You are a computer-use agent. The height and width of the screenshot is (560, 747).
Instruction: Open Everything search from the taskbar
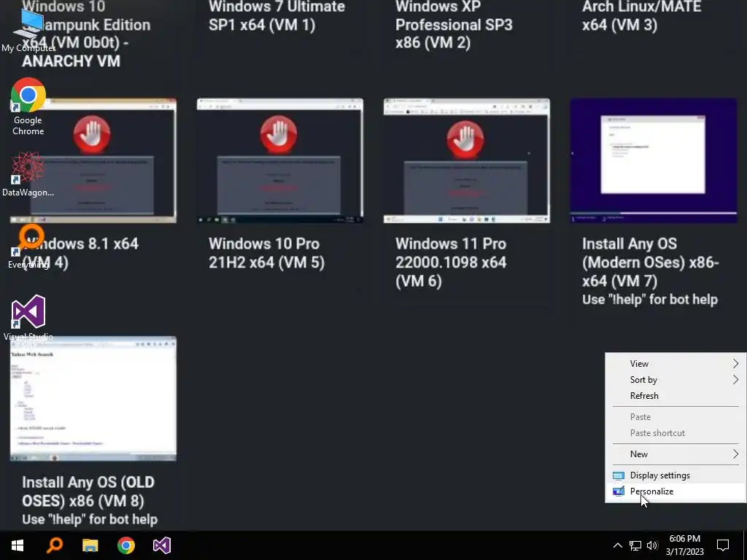(54, 545)
